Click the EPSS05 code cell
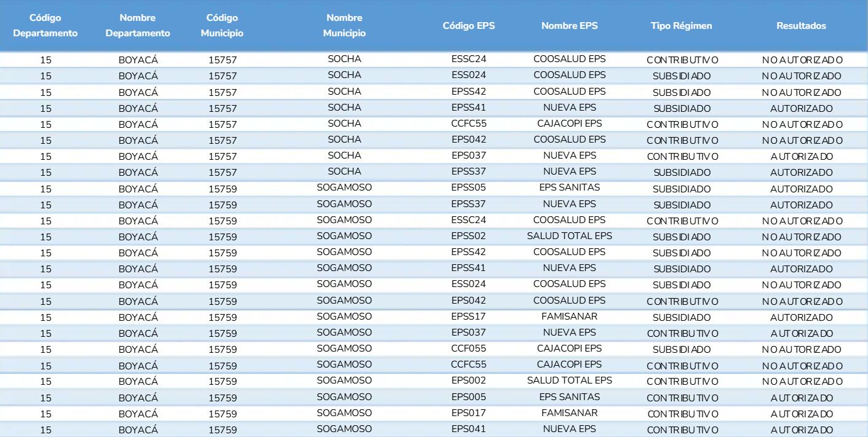 point(469,188)
